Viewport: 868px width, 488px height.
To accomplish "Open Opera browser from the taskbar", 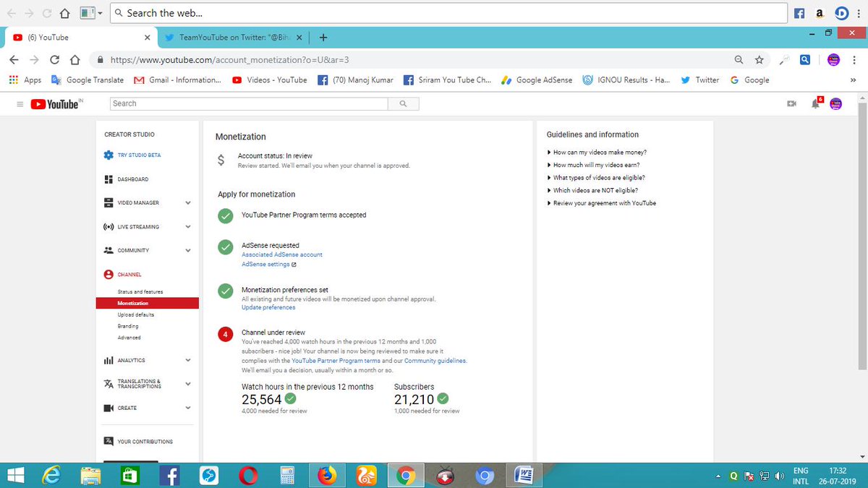I will coord(248,476).
